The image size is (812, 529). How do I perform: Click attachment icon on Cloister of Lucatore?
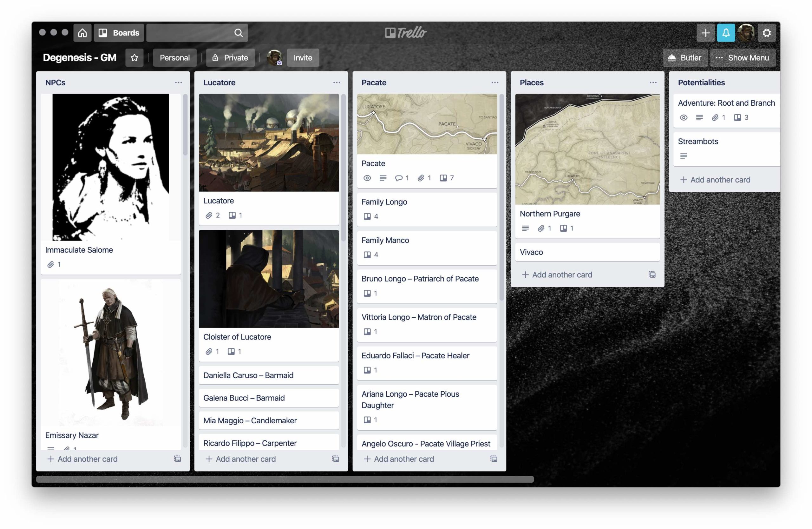209,352
